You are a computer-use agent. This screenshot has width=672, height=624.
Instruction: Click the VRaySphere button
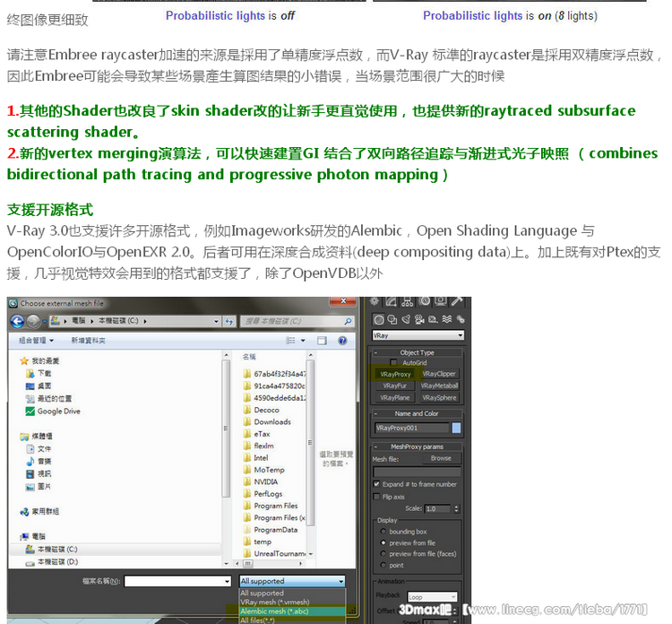point(439,398)
